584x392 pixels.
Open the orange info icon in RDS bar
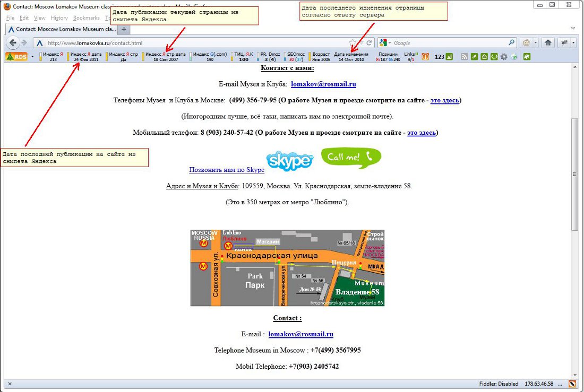coord(425,56)
